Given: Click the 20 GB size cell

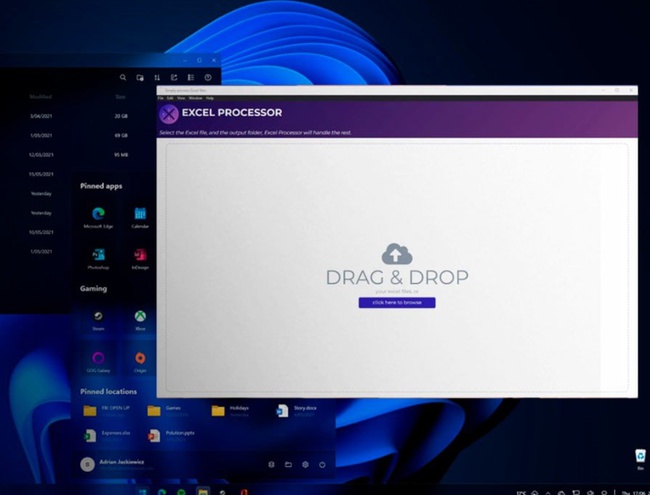Looking at the screenshot, I should 121,116.
